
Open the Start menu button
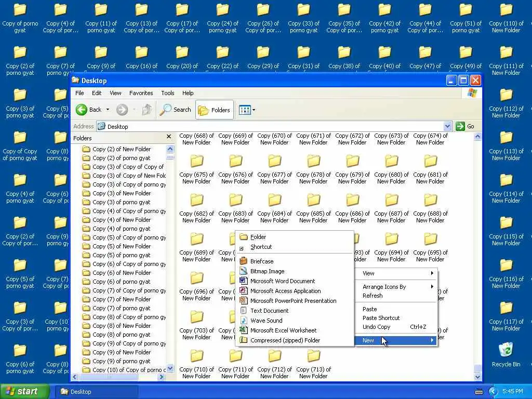tap(25, 392)
